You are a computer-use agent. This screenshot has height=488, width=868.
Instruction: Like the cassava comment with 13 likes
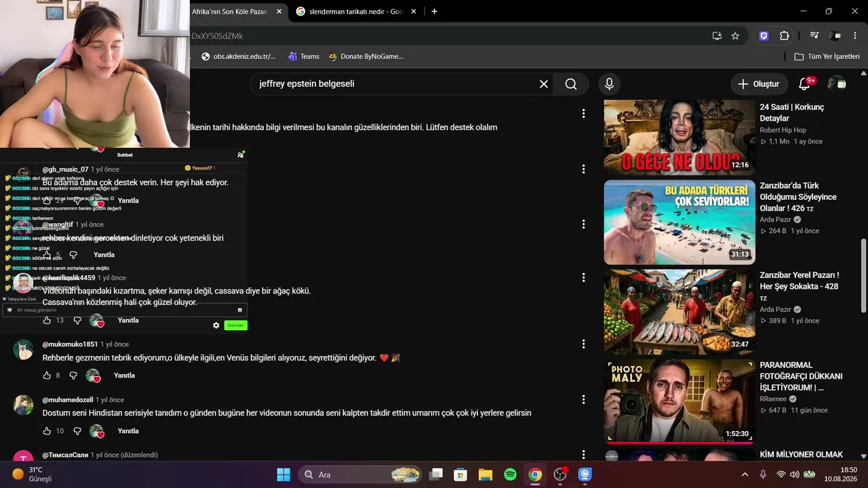coord(47,321)
